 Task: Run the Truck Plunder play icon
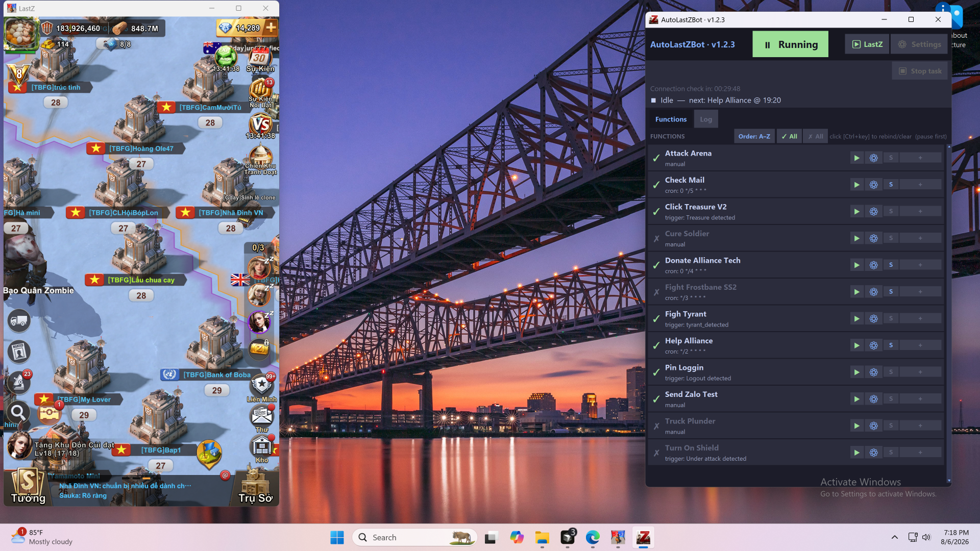point(856,425)
